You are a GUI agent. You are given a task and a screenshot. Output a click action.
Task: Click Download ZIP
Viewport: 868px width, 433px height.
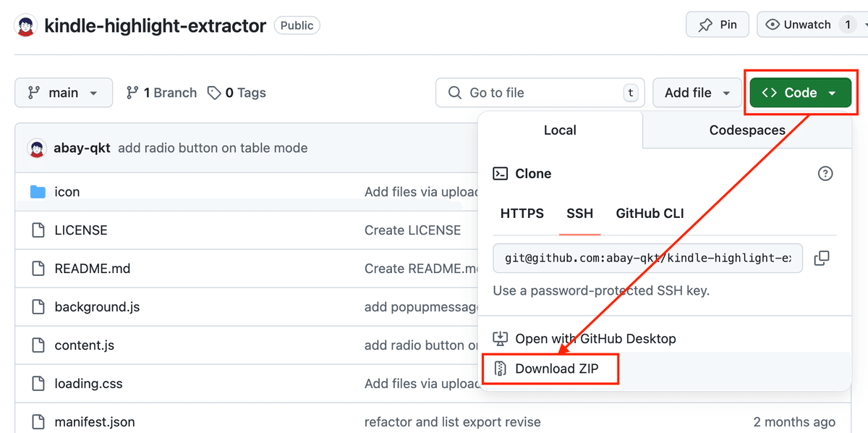coord(556,369)
